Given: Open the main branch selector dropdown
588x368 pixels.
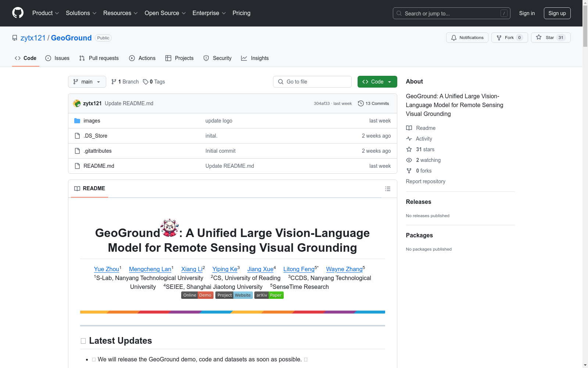Looking at the screenshot, I should pyautogui.click(x=87, y=82).
